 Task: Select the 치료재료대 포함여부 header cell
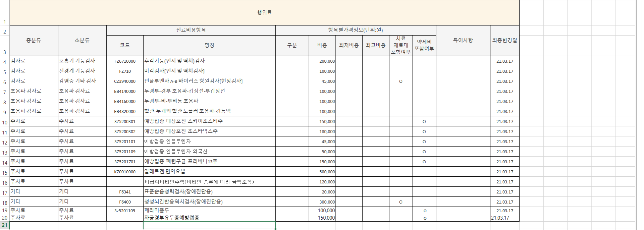tap(401, 46)
